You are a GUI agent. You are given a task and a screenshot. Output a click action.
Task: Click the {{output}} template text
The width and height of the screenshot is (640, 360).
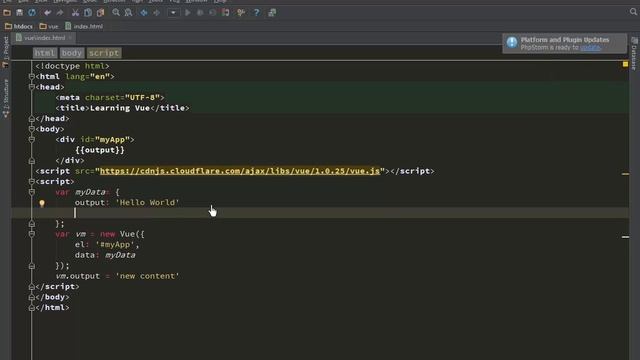[x=100, y=150]
